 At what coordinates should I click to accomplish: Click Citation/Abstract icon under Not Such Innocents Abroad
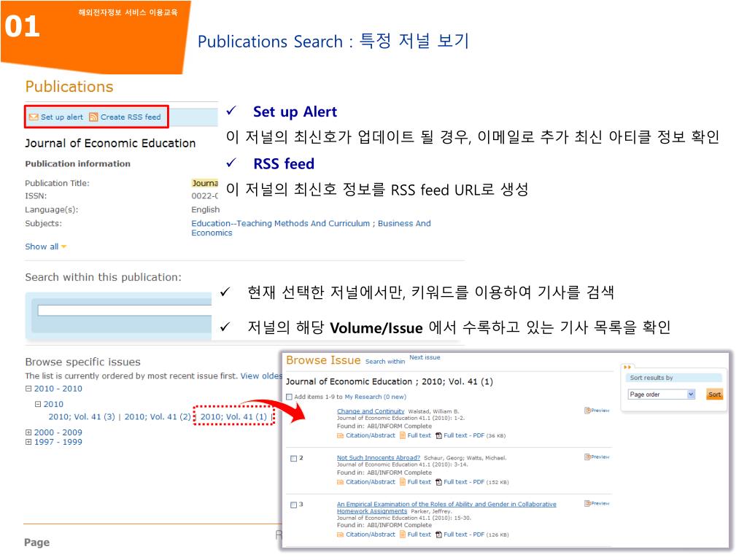pos(340,483)
